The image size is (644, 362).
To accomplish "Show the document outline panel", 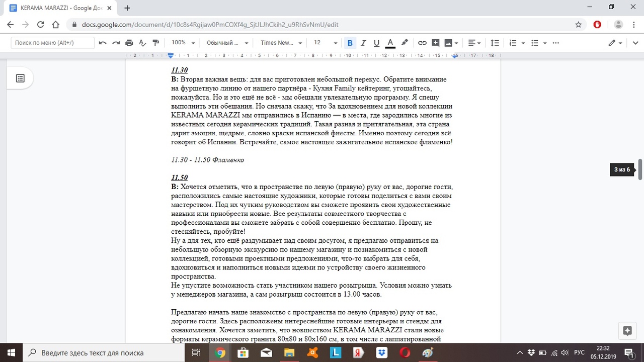I will coord(20,78).
